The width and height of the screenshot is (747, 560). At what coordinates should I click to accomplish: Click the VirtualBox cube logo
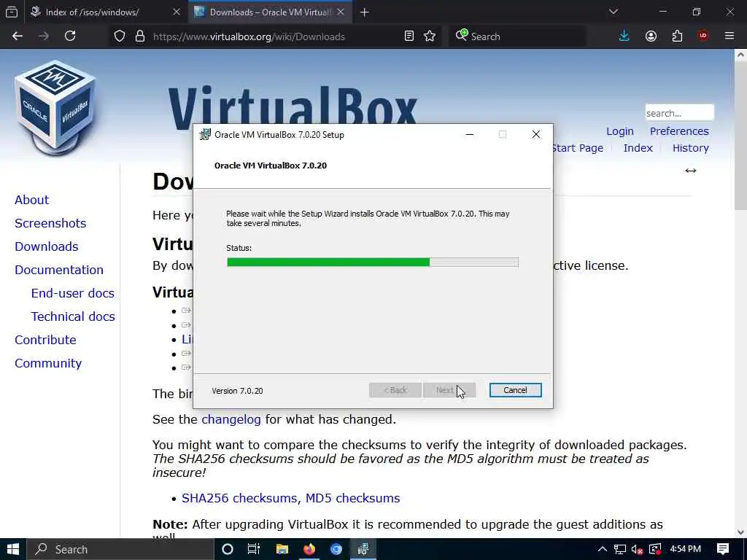point(55,108)
